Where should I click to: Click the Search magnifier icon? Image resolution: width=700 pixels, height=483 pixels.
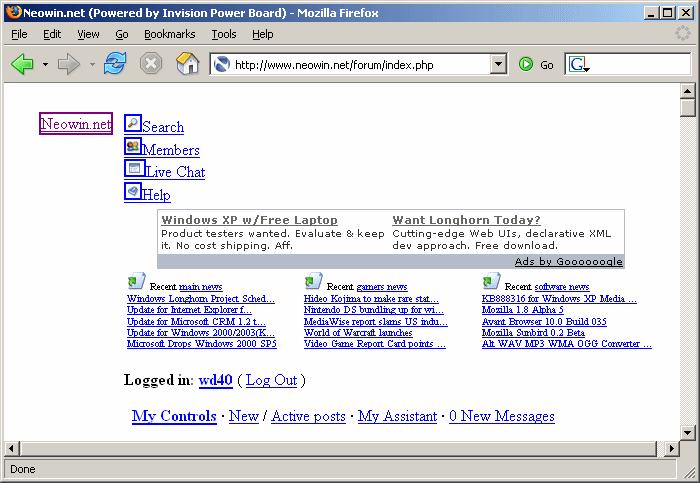coord(133,123)
